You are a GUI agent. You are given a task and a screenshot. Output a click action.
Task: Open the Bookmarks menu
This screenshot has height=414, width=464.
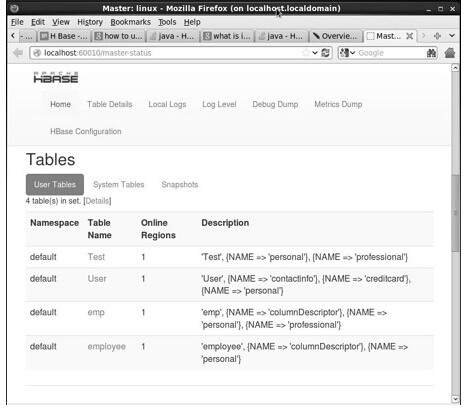(x=130, y=22)
